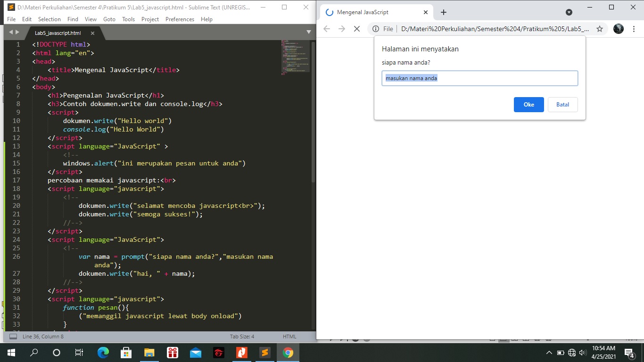
Task: Open the Chrome profile avatar
Action: 618,29
